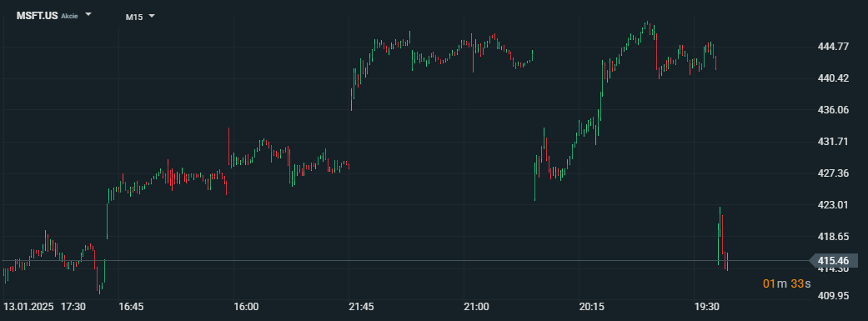Click the 436.06 price axis label
The image size is (868, 321).
click(833, 110)
